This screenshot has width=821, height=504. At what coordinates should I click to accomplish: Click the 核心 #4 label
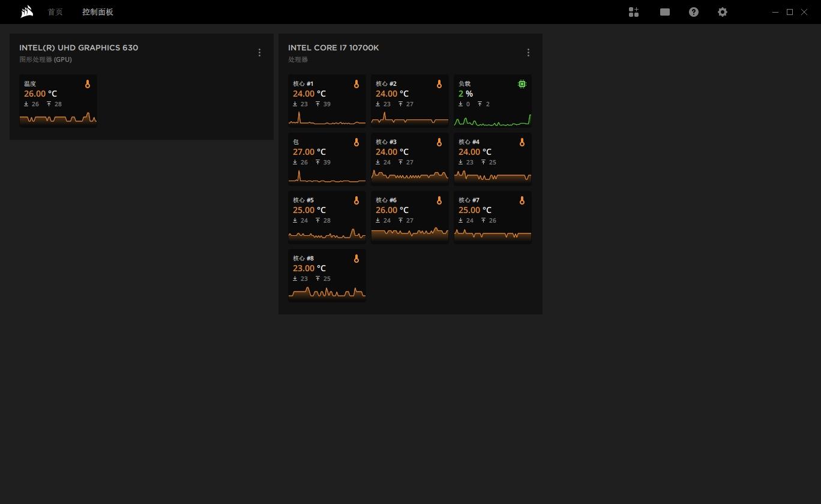pyautogui.click(x=469, y=142)
